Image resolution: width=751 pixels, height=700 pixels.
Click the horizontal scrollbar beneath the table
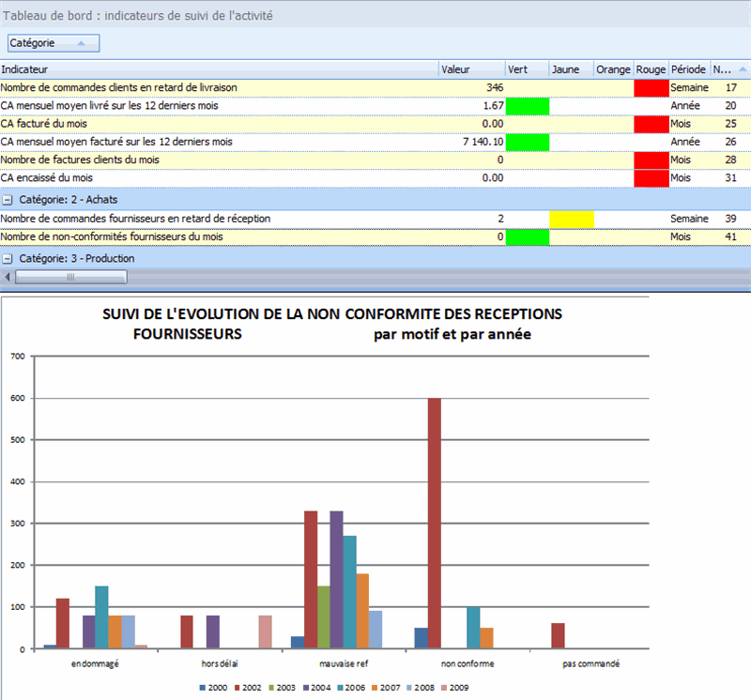pos(70,277)
